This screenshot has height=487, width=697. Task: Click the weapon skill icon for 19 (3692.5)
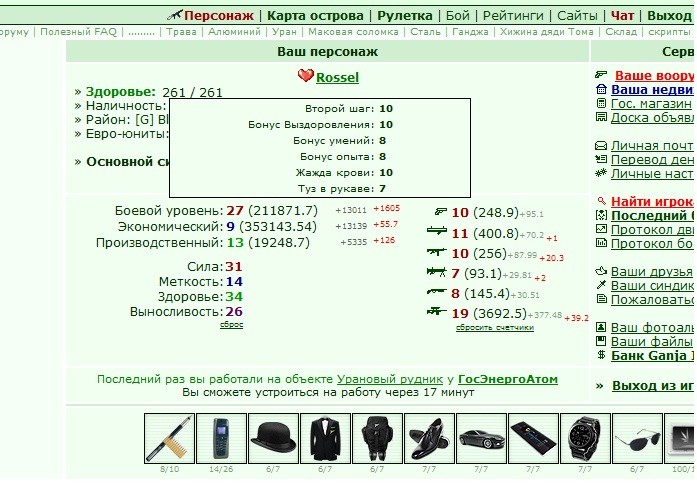437,311
